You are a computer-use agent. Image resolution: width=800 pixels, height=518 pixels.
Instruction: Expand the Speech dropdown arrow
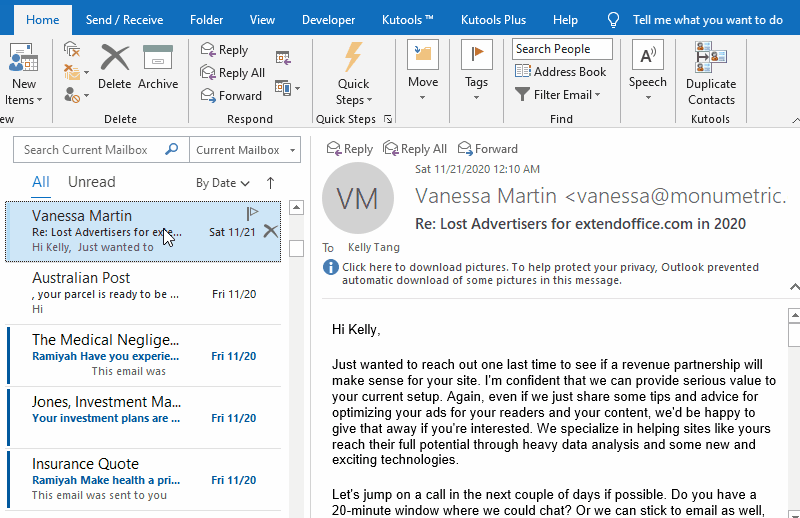tap(648, 97)
